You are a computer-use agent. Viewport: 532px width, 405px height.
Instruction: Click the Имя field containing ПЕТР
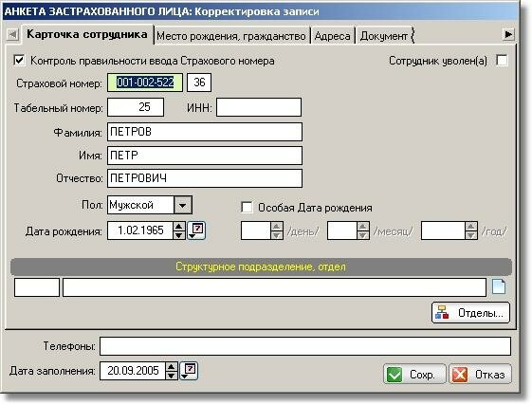tap(205, 156)
